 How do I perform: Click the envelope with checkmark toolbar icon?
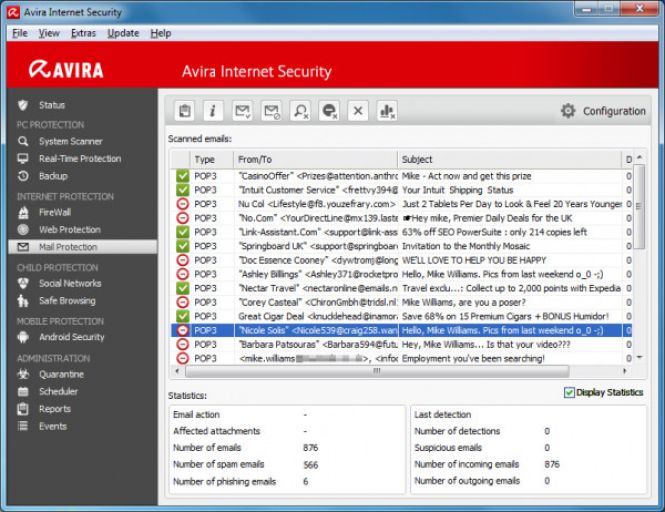tap(242, 111)
